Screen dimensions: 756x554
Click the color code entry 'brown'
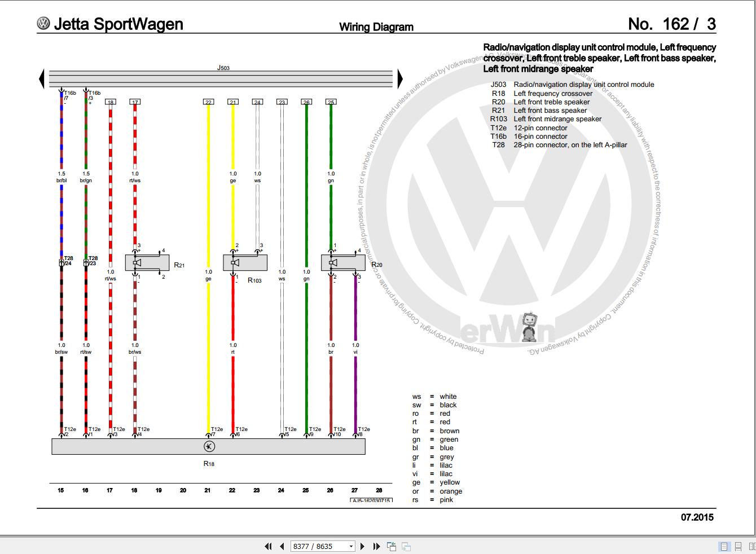[x=450, y=431]
